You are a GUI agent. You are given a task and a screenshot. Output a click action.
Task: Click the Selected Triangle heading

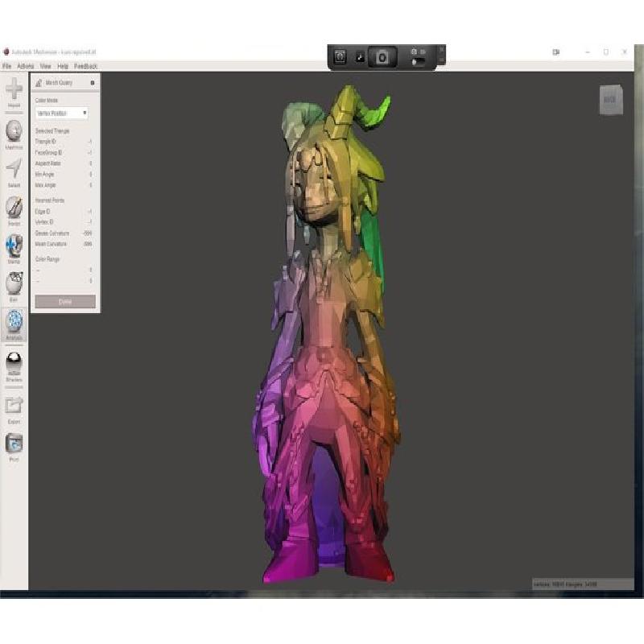[x=52, y=131]
